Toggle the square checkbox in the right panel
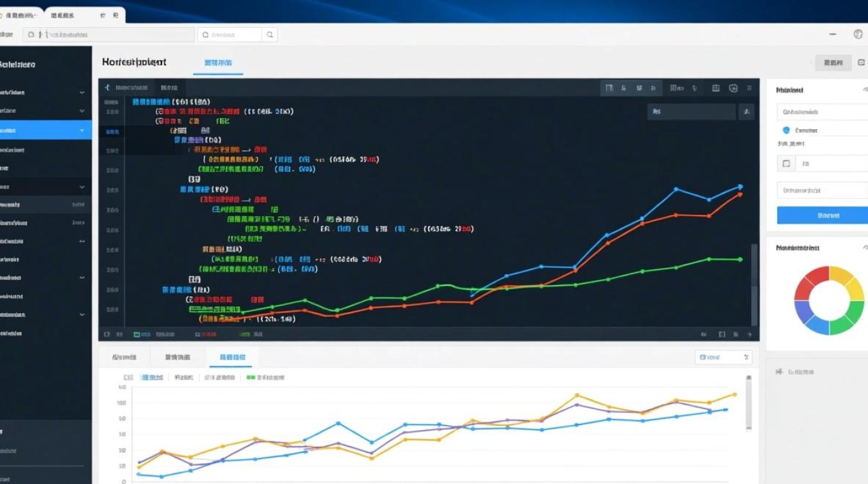The height and width of the screenshot is (484, 868). [786, 164]
